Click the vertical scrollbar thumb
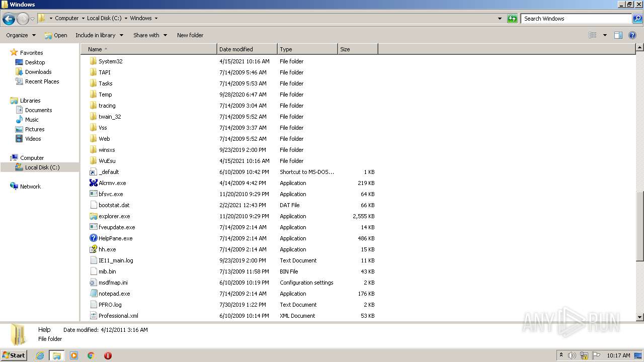This screenshot has height=362, width=644. (x=639, y=226)
